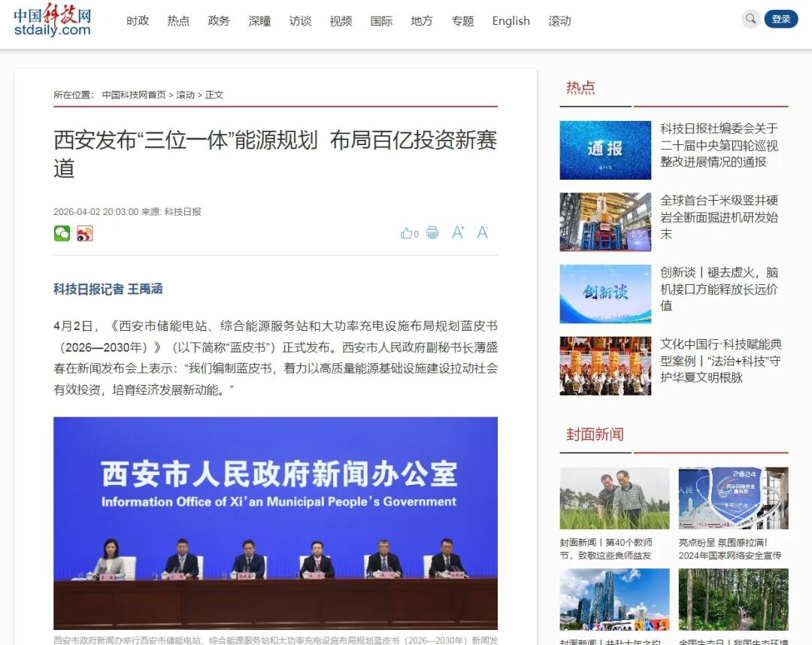Open the 专题 navigation tab
This screenshot has height=645, width=812.
[x=462, y=21]
